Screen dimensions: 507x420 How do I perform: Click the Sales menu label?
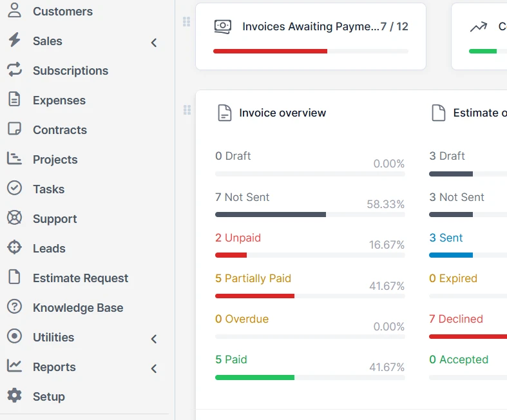(48, 41)
